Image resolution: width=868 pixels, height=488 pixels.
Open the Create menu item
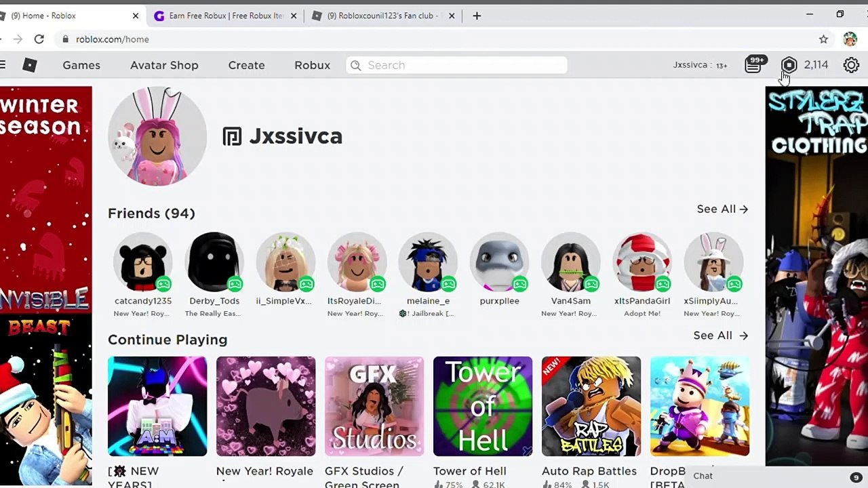pos(246,65)
